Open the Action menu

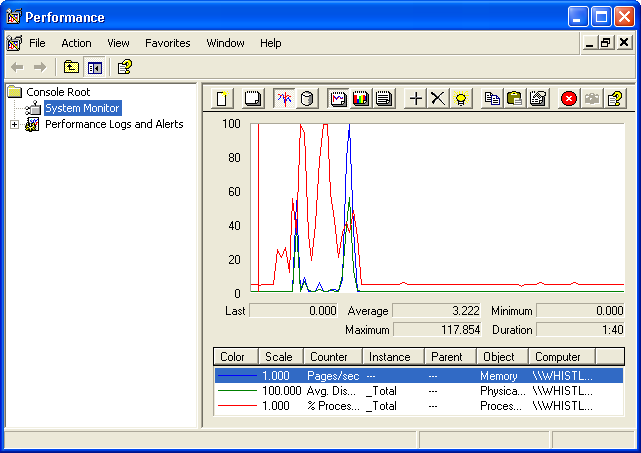(76, 43)
